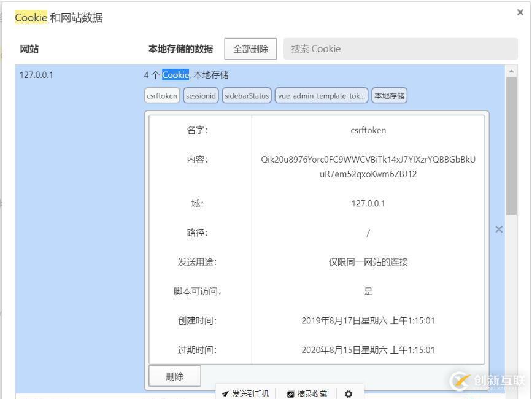Click the 'Cookie 和网站数据' dialog title
This screenshot has width=532, height=399.
point(59,17)
